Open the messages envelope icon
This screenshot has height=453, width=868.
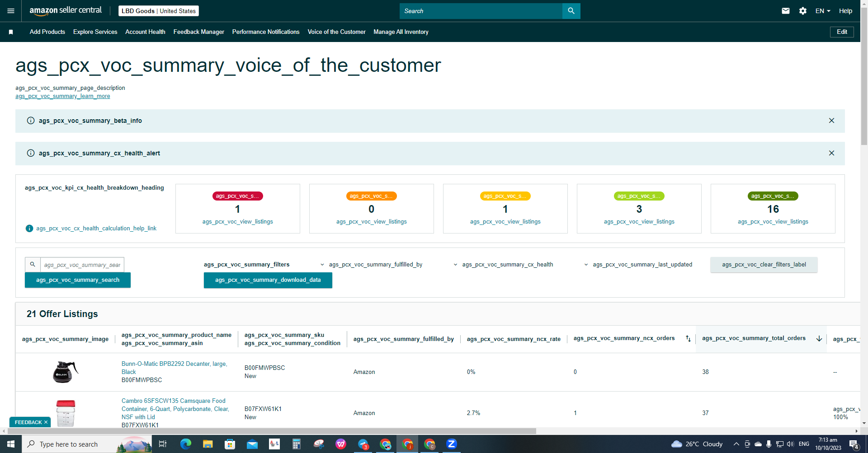tap(786, 11)
